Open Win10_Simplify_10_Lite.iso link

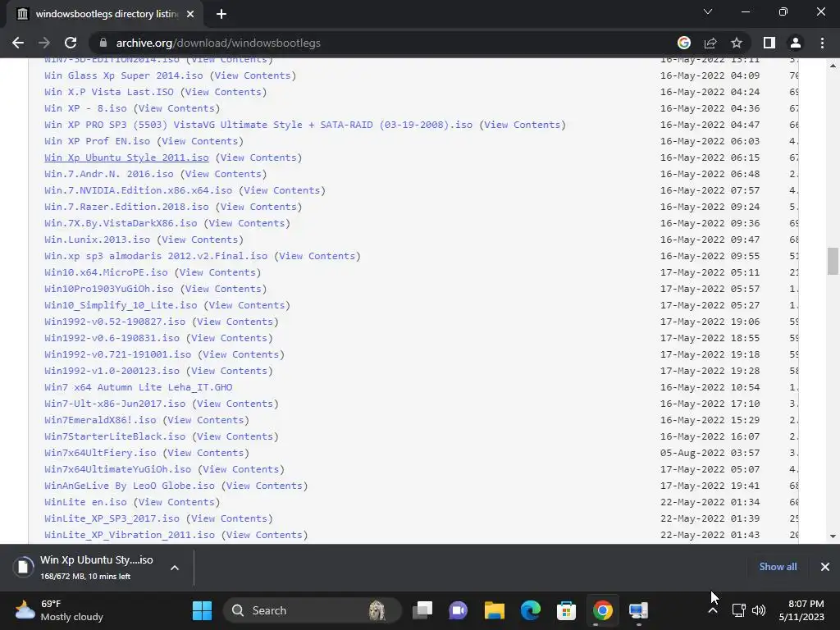(121, 305)
